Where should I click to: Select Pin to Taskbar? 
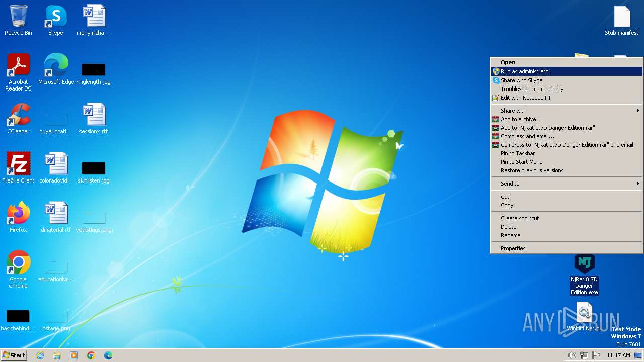tap(567, 153)
